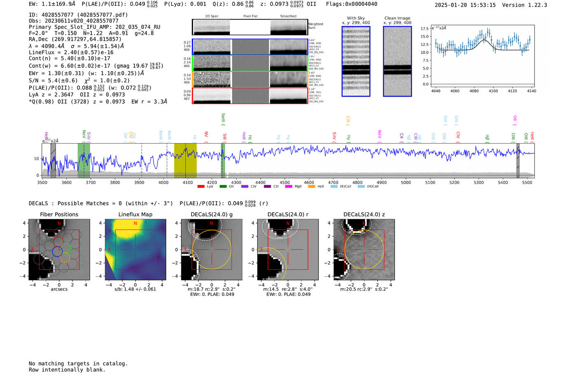Click the *Q(0.98) OII (3728) line
576x392 pixels.
tap(98, 101)
